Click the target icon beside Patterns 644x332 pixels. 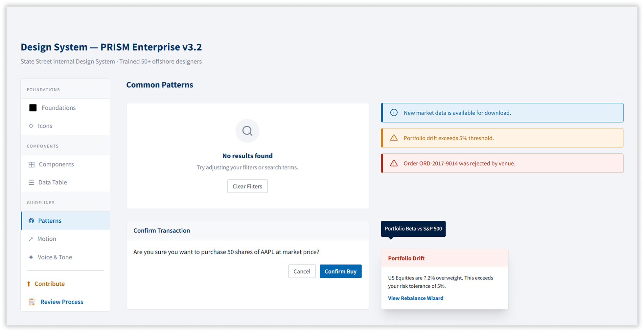[x=31, y=221]
